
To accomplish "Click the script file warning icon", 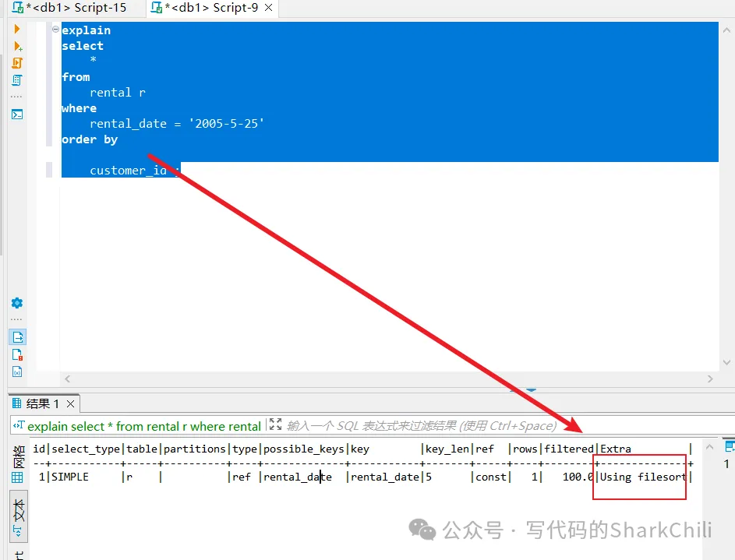I will [x=17, y=354].
